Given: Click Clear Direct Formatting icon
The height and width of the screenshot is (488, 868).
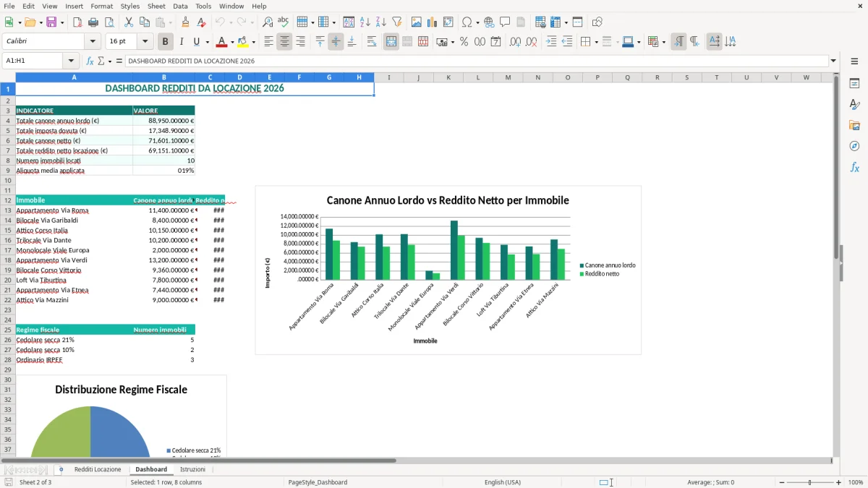Looking at the screenshot, I should pos(201,22).
